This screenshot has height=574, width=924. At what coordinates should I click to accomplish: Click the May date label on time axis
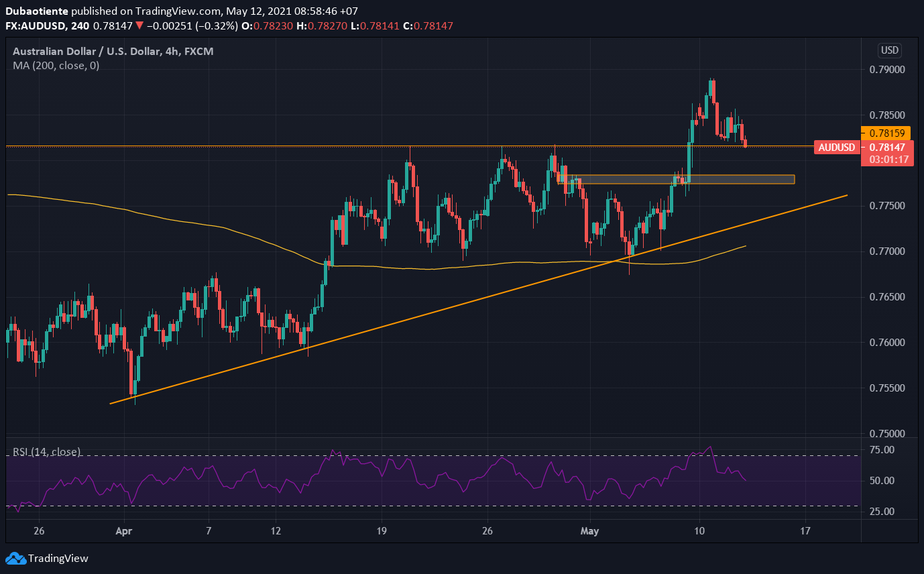pos(590,531)
